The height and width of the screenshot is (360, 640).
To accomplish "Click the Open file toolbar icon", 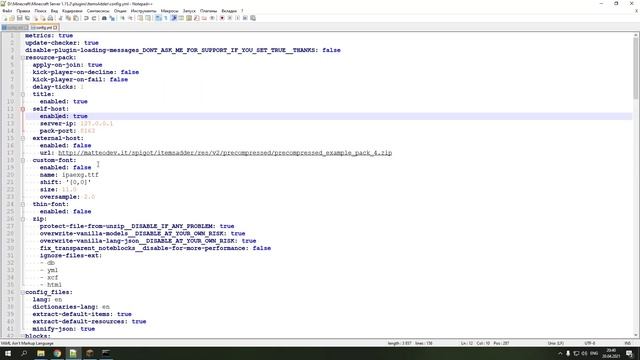I will pos(12,18).
